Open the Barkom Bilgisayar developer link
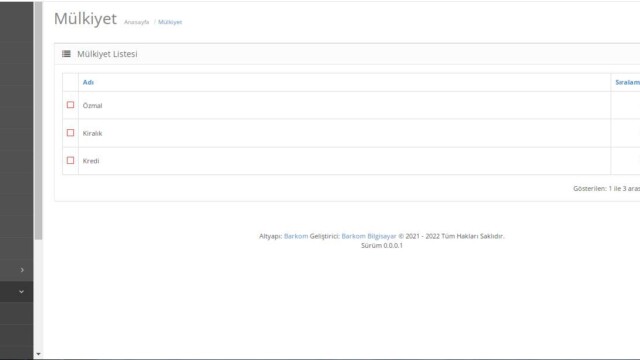This screenshot has width=640, height=360. point(369,236)
